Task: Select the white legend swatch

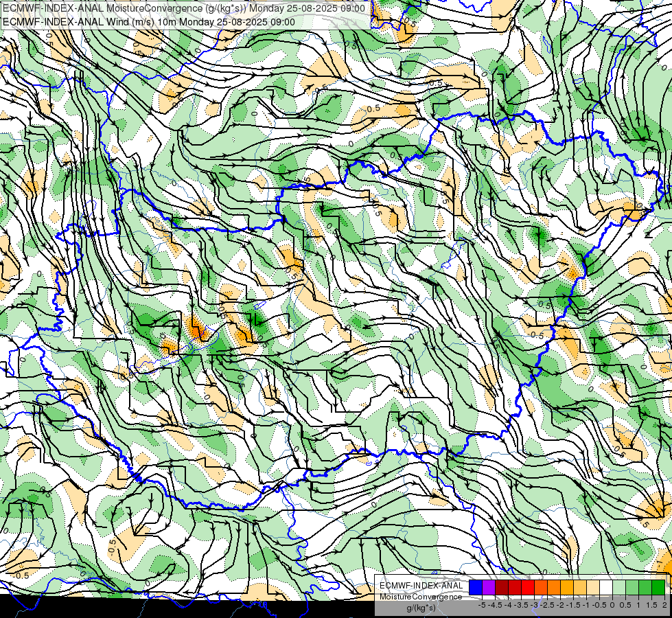Action: pos(606,587)
